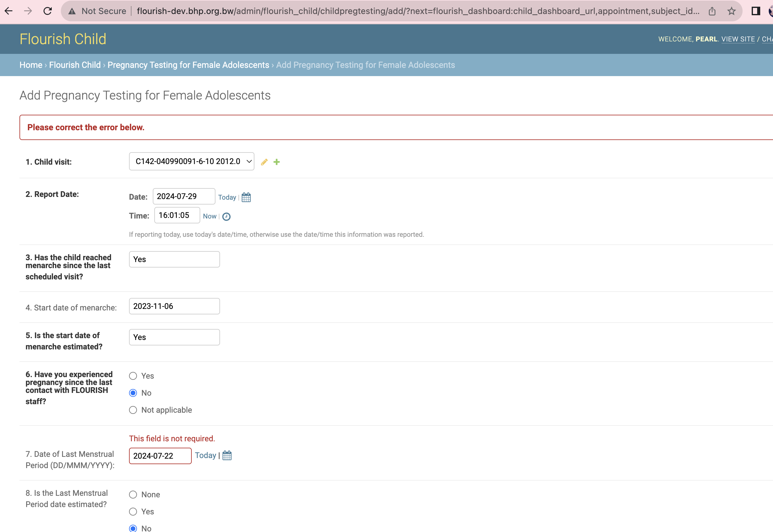Click the VIEW SITE link
The width and height of the screenshot is (773, 532).
(738, 39)
